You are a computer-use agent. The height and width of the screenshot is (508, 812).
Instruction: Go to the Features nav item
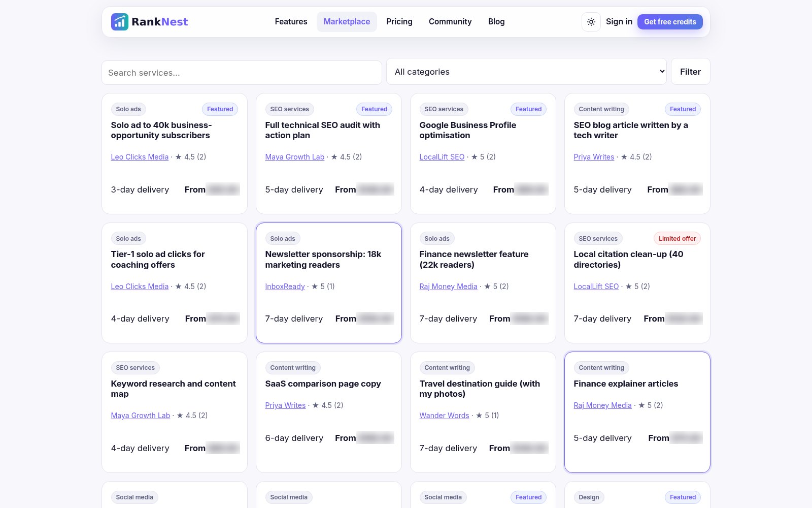click(291, 22)
